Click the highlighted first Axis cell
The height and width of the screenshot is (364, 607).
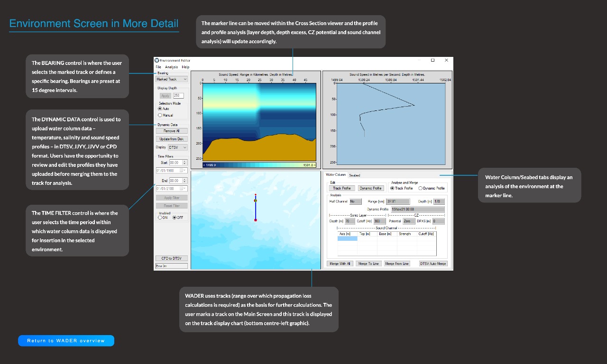[348, 238]
